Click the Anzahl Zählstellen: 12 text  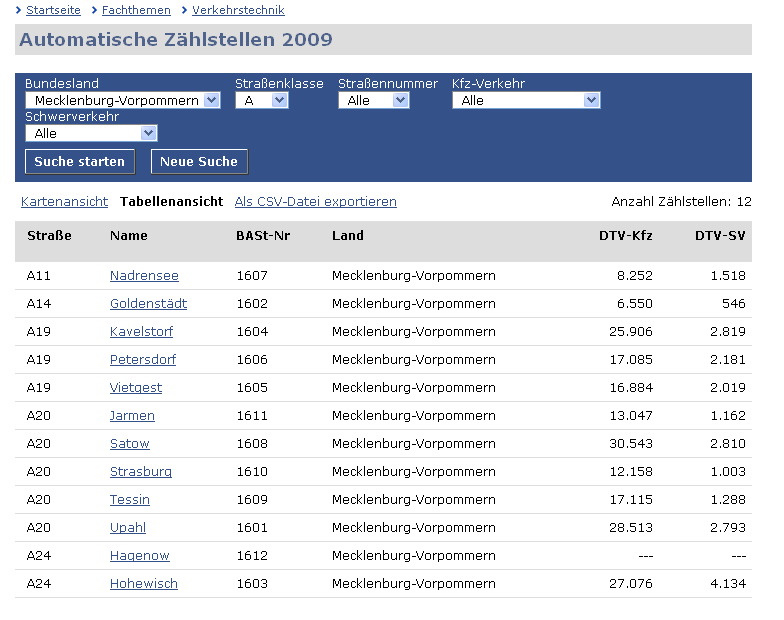[x=682, y=202]
